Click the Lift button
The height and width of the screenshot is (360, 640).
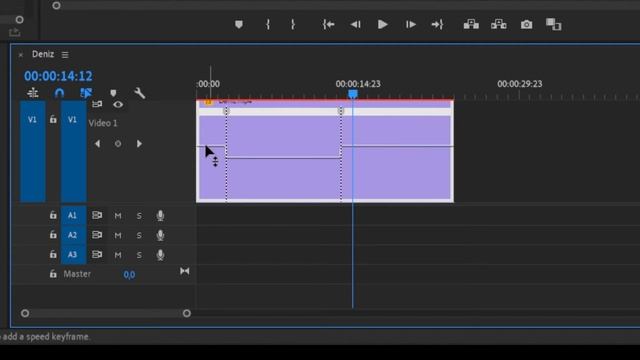pos(471,24)
